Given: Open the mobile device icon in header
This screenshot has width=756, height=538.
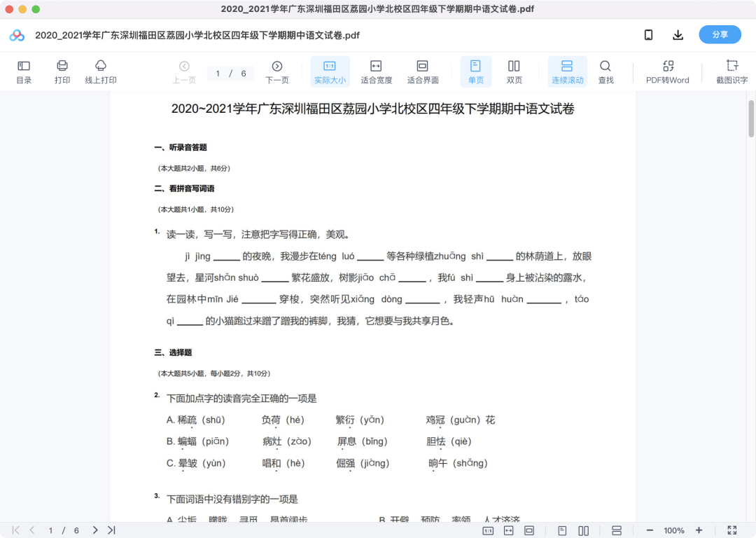Looking at the screenshot, I should click(x=648, y=35).
